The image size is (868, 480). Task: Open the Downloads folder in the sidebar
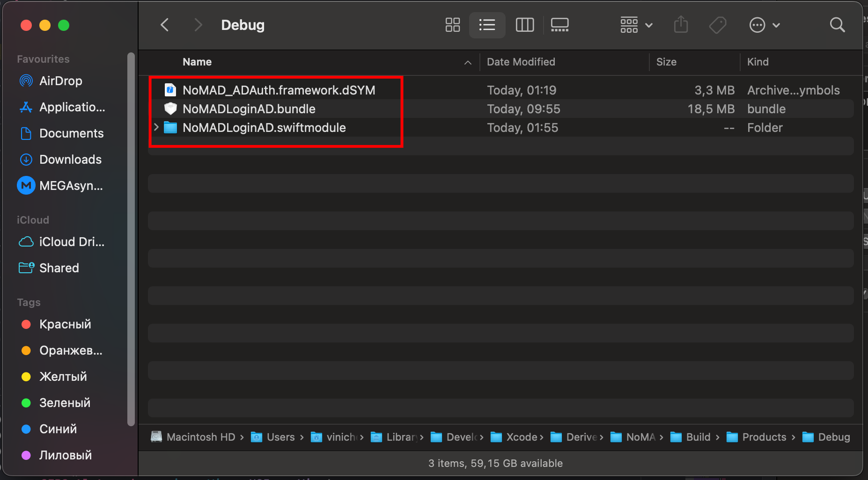click(70, 160)
